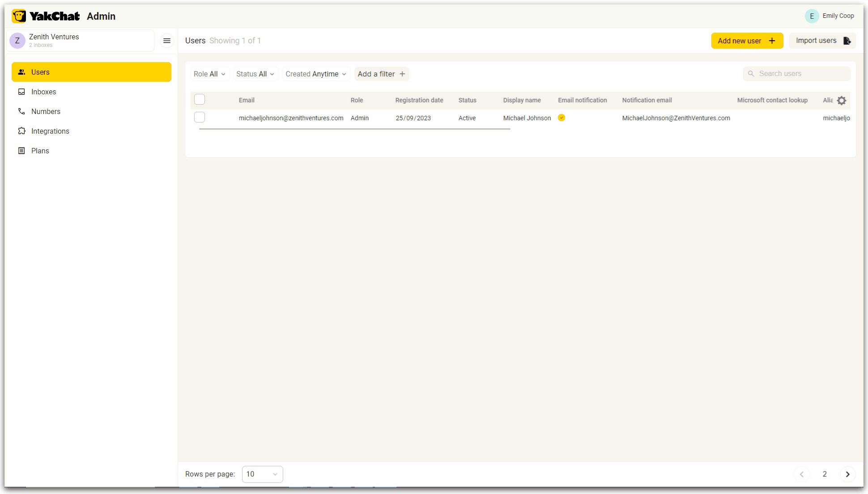This screenshot has height=494, width=868.
Task: Check the michaeljohnson@zenithventures.com row checkbox
Action: 200,117
